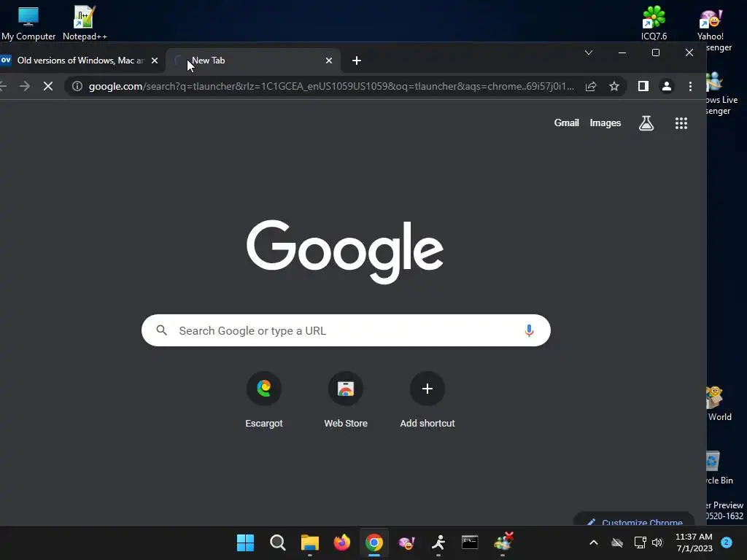Open Chrome three-dot menu
The width and height of the screenshot is (747, 560).
690,86
